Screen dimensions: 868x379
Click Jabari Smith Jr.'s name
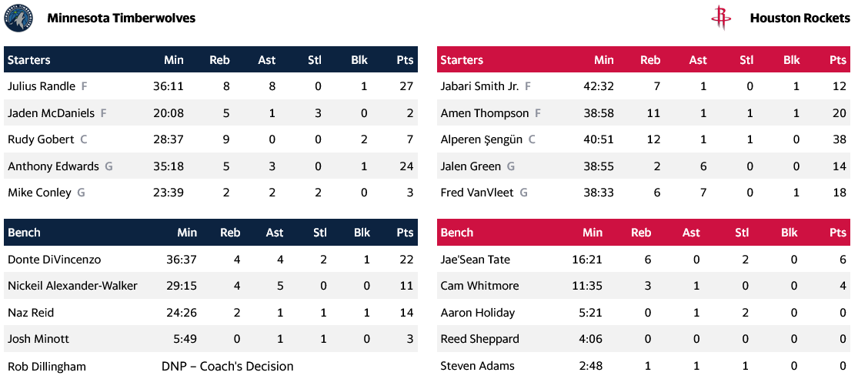pyautogui.click(x=479, y=86)
